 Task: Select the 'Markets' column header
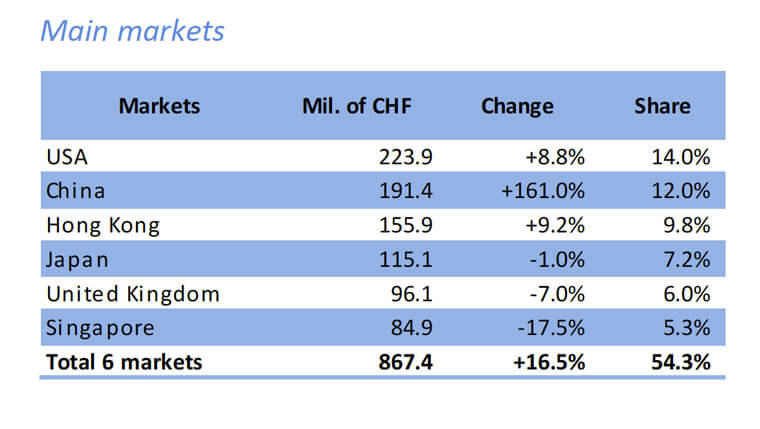(x=159, y=106)
